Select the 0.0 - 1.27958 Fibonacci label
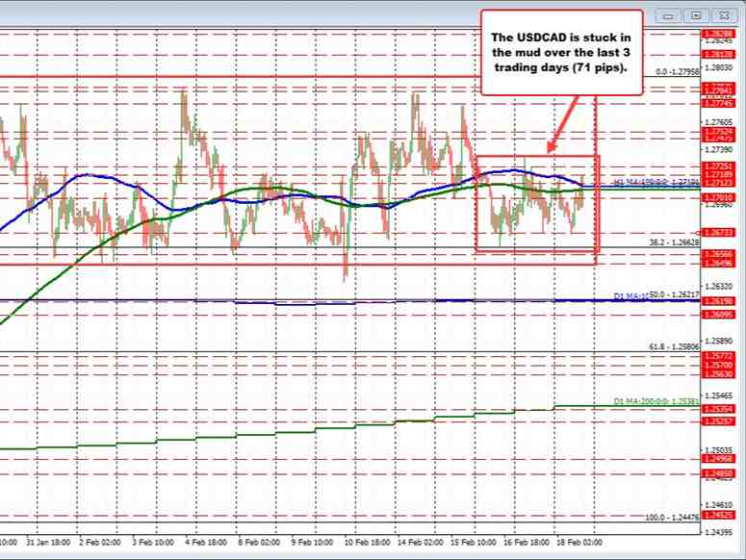 click(677, 72)
